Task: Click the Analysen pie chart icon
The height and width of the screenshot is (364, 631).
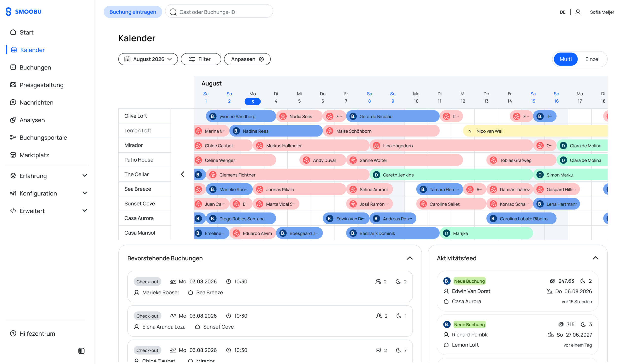Action: [x=13, y=120]
